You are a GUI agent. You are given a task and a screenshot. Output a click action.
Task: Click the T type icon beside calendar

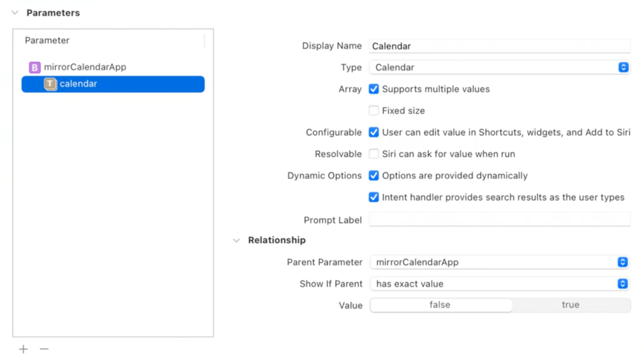coord(50,84)
